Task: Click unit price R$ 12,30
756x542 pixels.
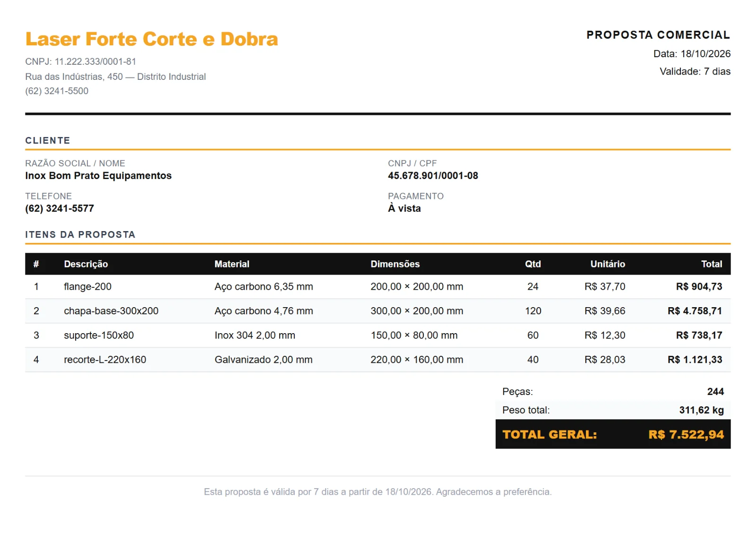Action: [605, 335]
